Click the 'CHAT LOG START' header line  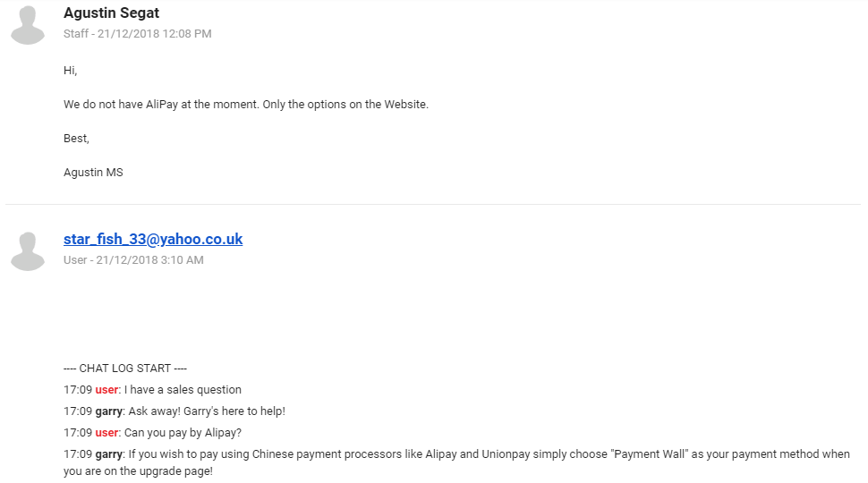click(x=125, y=369)
